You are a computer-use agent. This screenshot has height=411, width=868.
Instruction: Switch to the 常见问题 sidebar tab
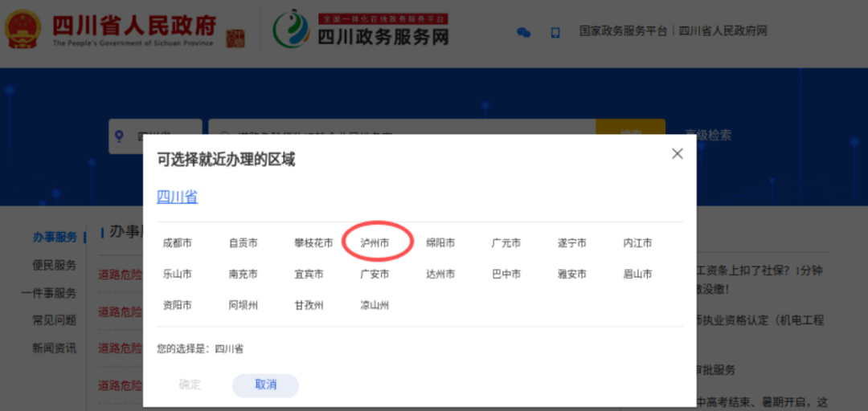(55, 320)
